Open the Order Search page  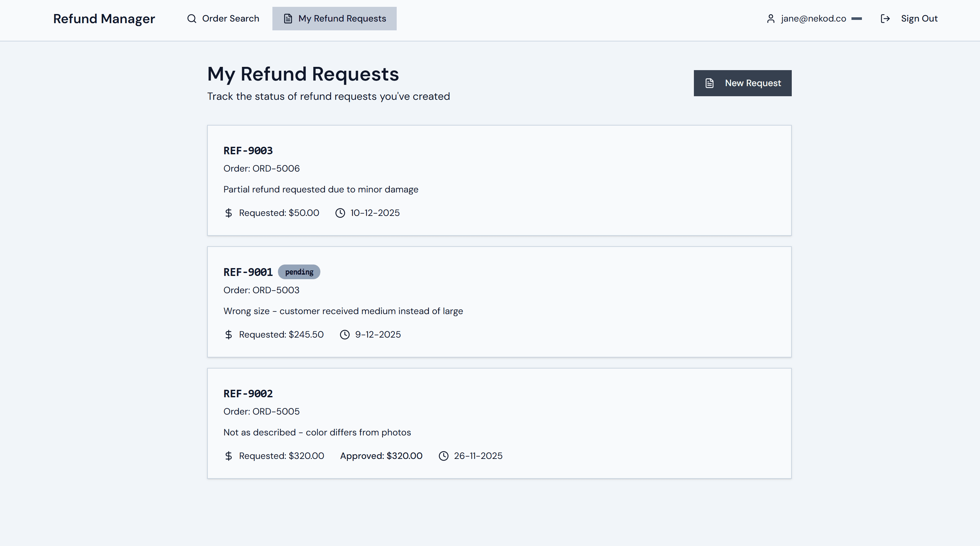[x=223, y=19]
